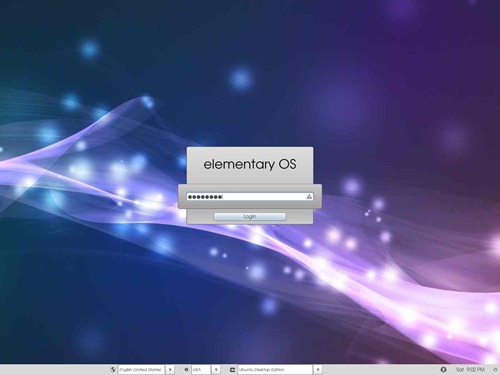The width and height of the screenshot is (500, 375).
Task: Click the elementary OS title banner
Action: point(250,164)
